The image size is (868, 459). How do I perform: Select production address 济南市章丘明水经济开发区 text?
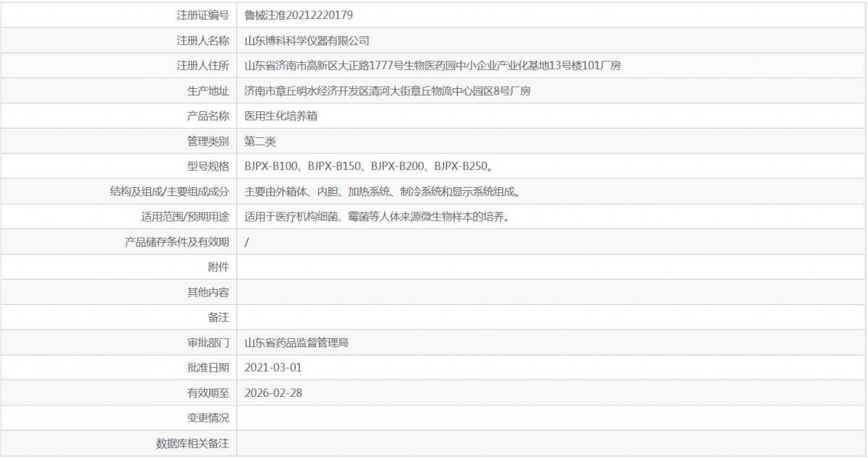pyautogui.click(x=388, y=90)
